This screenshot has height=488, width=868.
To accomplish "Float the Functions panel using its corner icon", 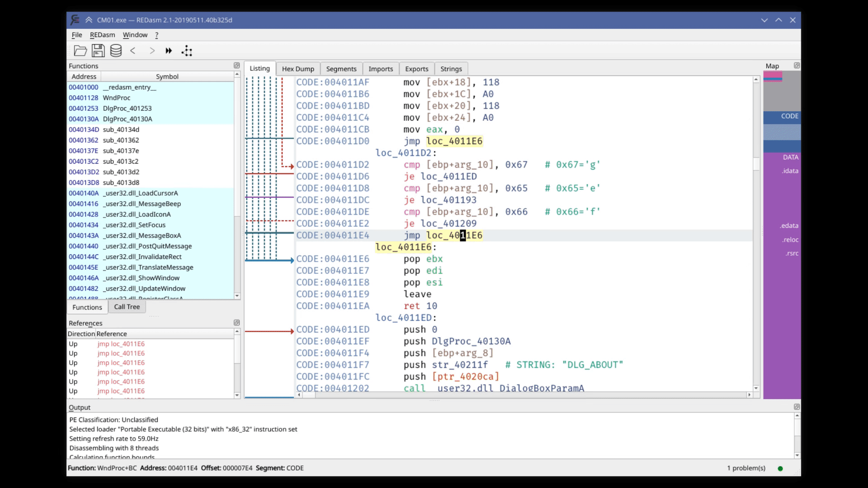I will (236, 66).
